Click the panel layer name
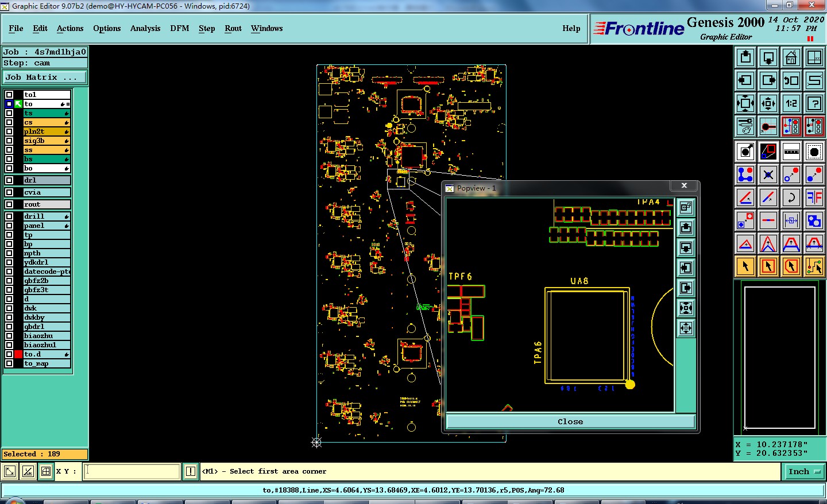This screenshot has height=504, width=827. (47, 226)
